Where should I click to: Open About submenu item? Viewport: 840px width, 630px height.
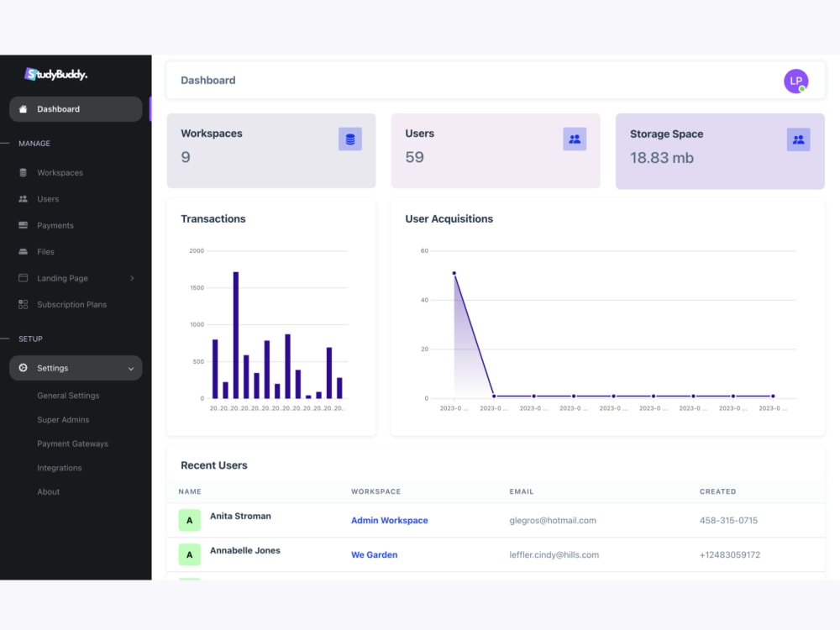click(x=48, y=491)
